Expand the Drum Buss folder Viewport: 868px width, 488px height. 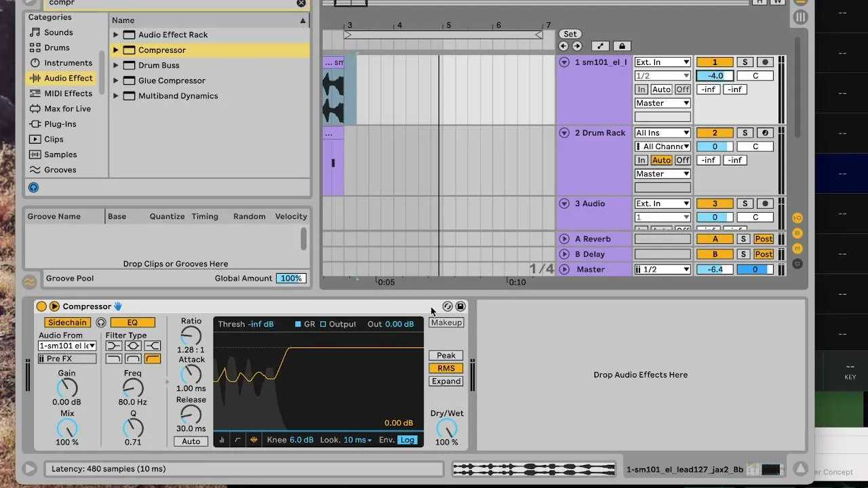116,65
